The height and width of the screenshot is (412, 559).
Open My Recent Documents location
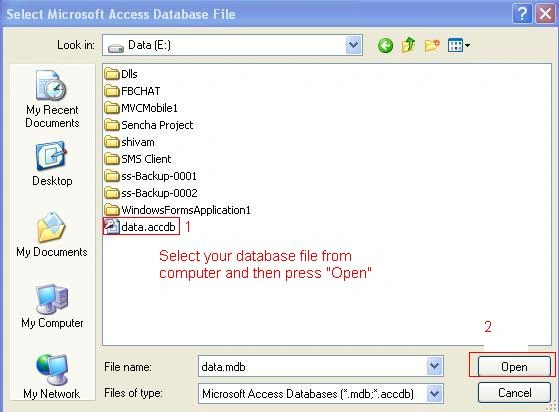click(52, 99)
